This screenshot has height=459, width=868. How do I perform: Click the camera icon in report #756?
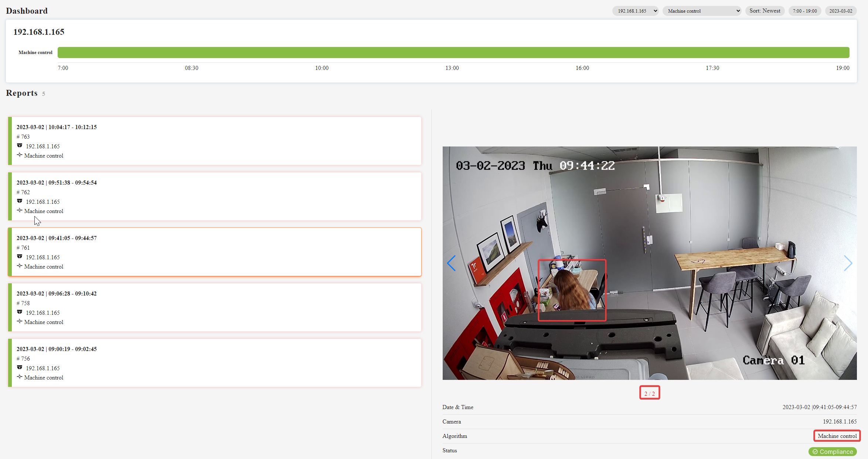pos(20,367)
